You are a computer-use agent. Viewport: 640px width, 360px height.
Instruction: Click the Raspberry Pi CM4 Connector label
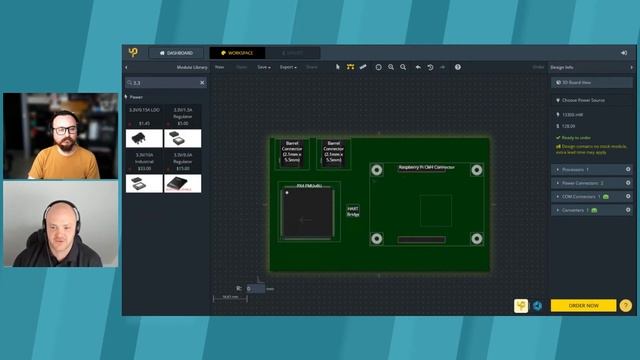[426, 167]
